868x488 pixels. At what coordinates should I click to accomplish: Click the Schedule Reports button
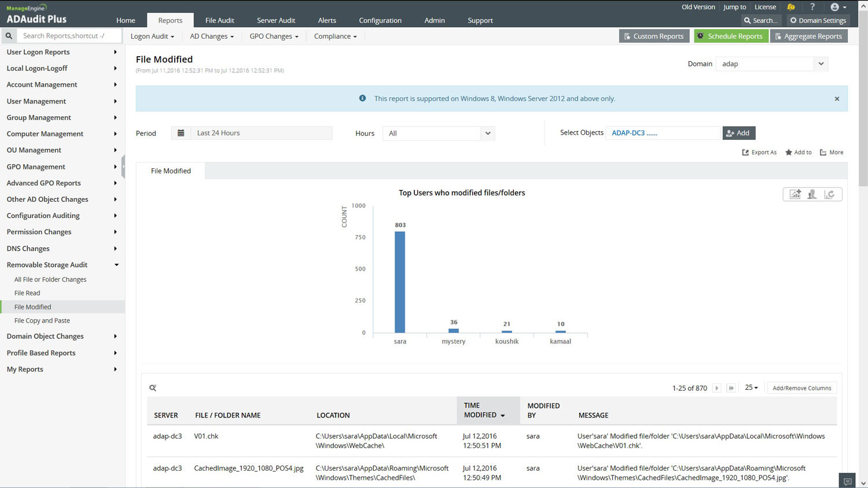pos(731,36)
